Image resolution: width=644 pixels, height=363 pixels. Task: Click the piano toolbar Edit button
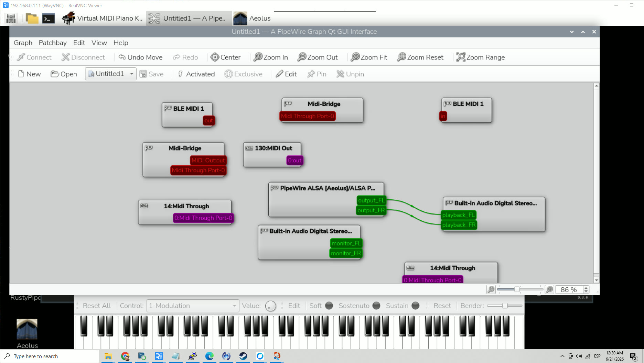[x=294, y=306]
